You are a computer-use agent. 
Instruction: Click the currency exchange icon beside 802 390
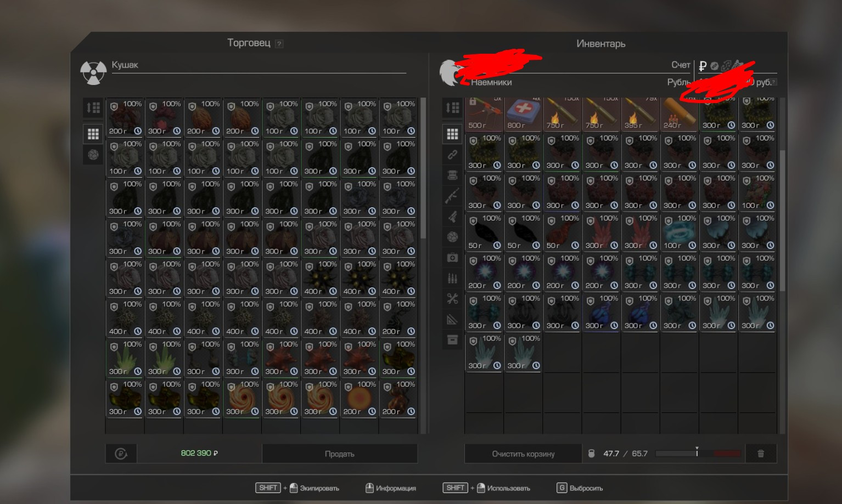pyautogui.click(x=121, y=454)
